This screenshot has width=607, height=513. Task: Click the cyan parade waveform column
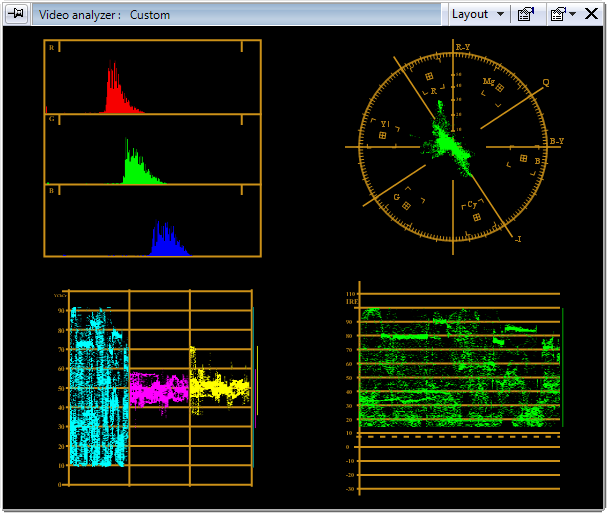tap(99, 387)
